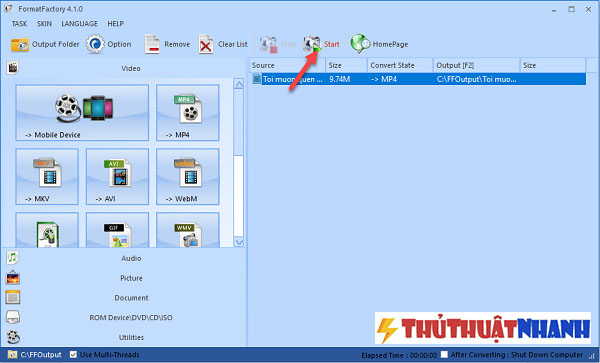Choose the Mobile Device conversion tile
600x363 pixels.
click(82, 113)
